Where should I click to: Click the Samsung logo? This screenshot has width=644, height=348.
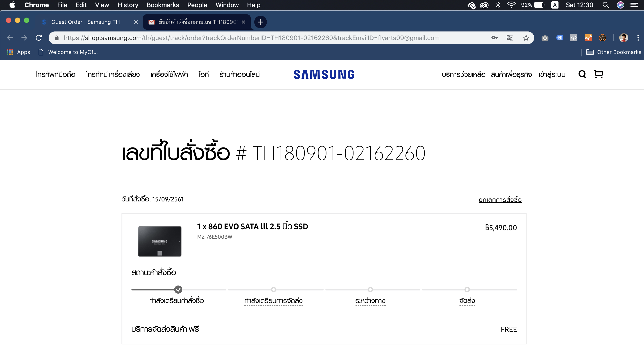324,74
